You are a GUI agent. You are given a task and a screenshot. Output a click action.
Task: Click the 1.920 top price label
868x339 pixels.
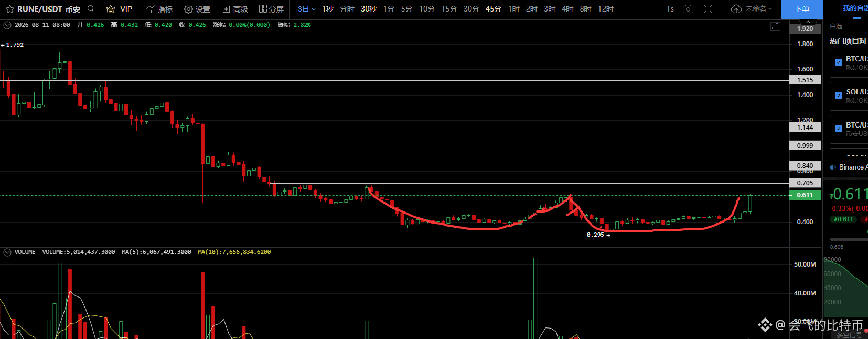coord(805,29)
